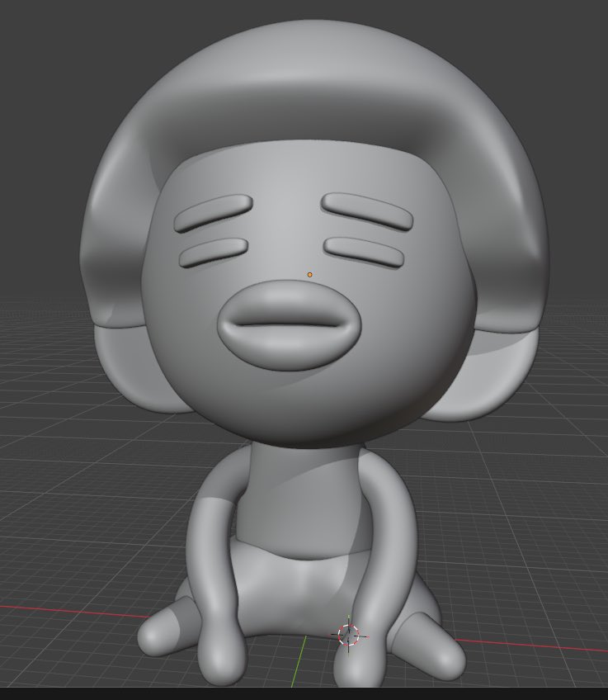Screen dimensions: 608x700
Task: Select the character's lips mesh
Action: 288,325
